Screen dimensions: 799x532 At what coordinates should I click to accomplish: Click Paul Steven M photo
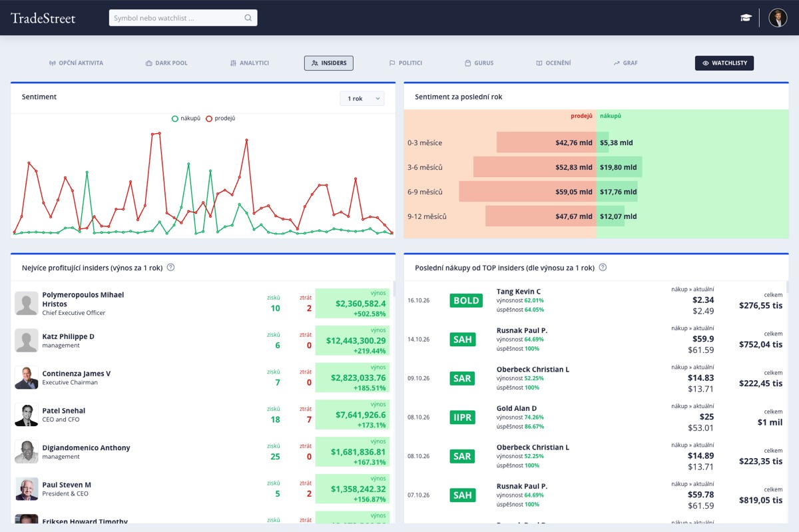pos(27,489)
